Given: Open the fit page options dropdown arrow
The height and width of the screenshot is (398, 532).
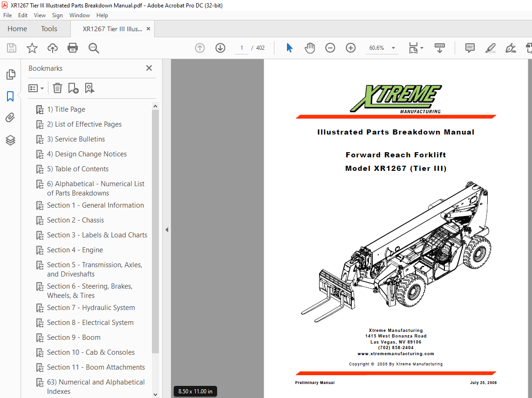Looking at the screenshot, I should [422, 48].
